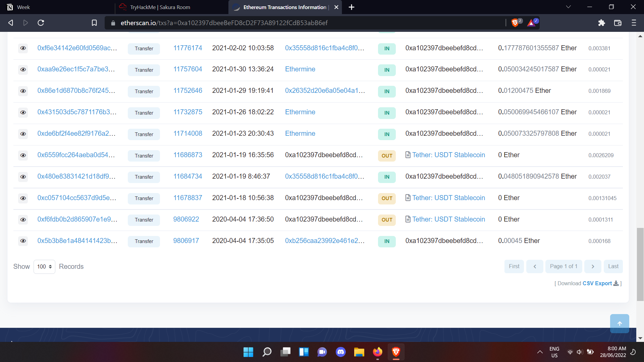Image resolution: width=644 pixels, height=362 pixels.
Task: Toggle eye preview for 0x6559fcc264aeba0d54 transaction
Action: coord(23,155)
